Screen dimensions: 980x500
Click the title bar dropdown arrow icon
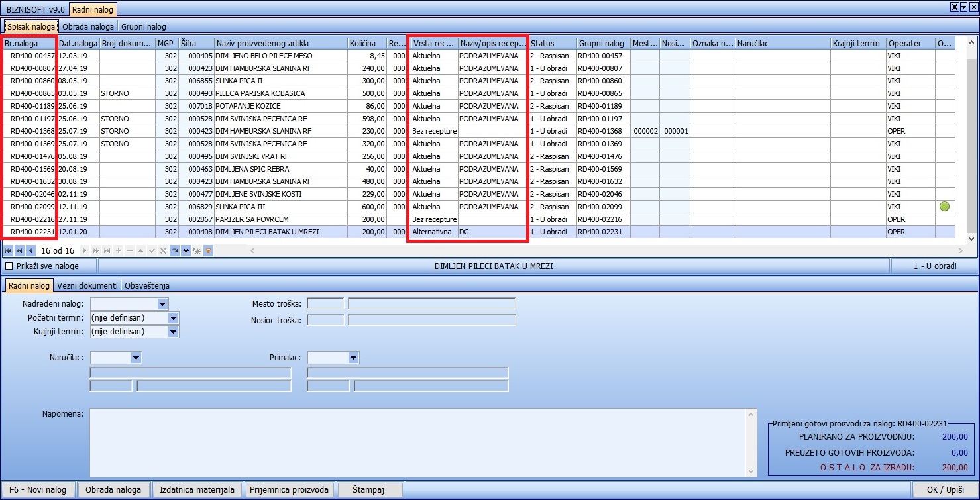(963, 7)
